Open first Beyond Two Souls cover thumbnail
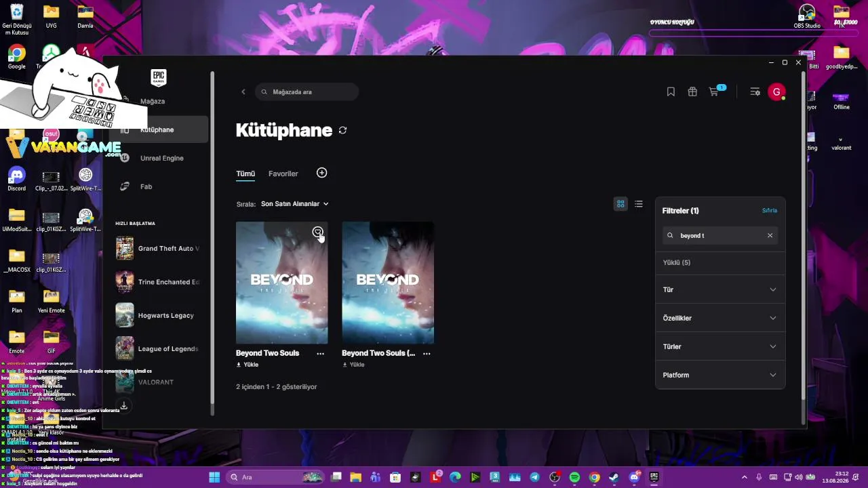The image size is (868, 488). click(282, 283)
